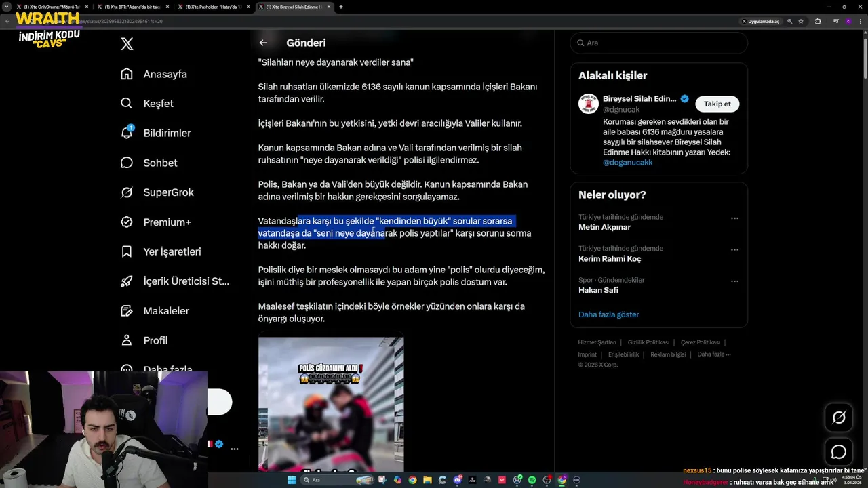
Task: Open the Windows Start menu
Action: coord(292,480)
